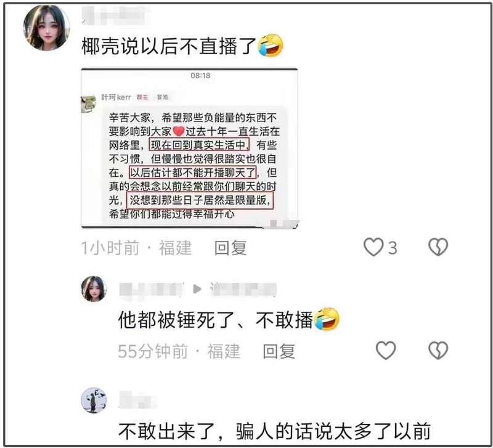Click the 叶珂kerr avatar in embedded chat
The width and height of the screenshot is (493, 448).
point(89,104)
